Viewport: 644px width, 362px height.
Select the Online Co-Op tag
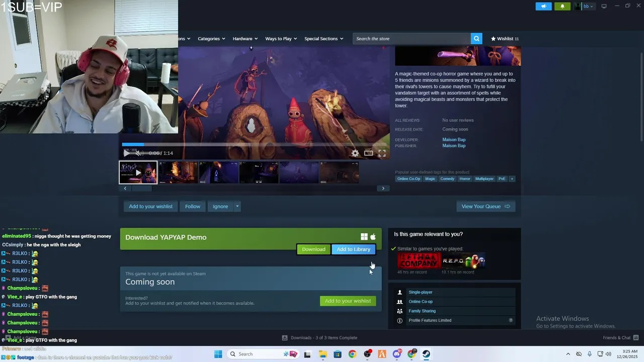point(409,179)
